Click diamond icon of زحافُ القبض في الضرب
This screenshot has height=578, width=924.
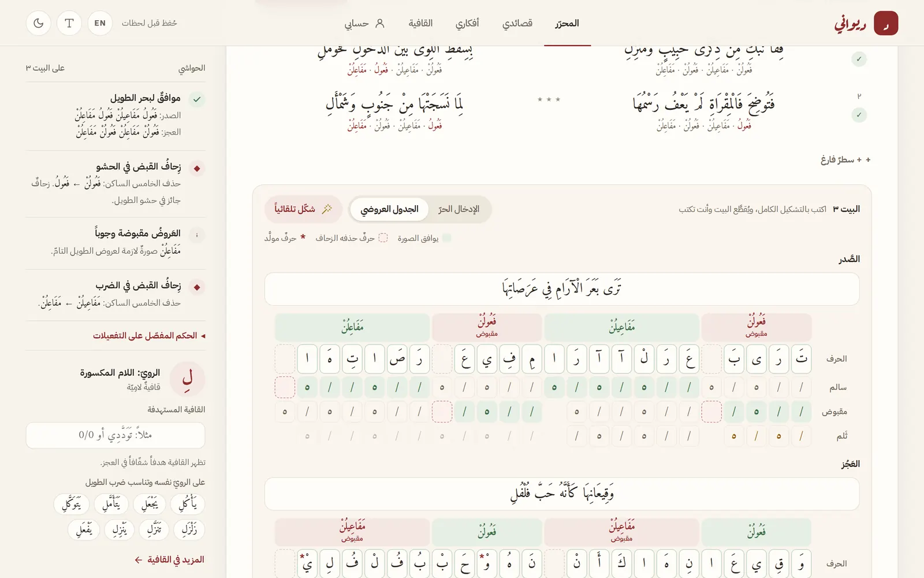(197, 287)
